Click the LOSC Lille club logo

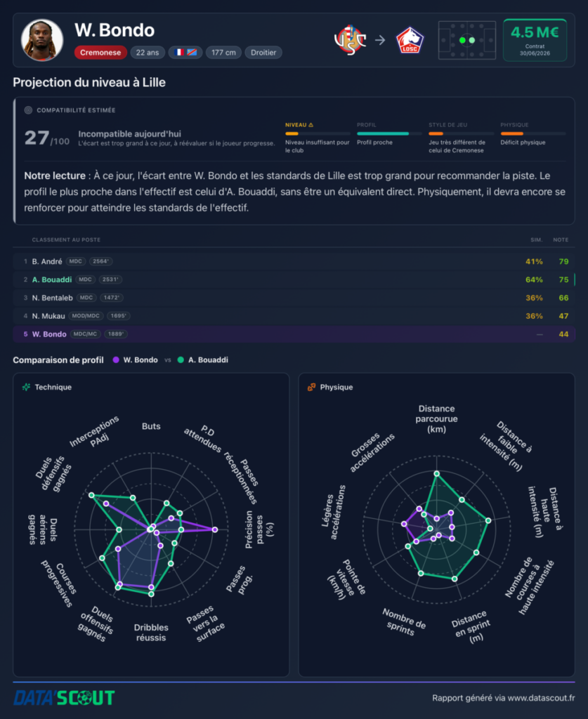pos(410,40)
